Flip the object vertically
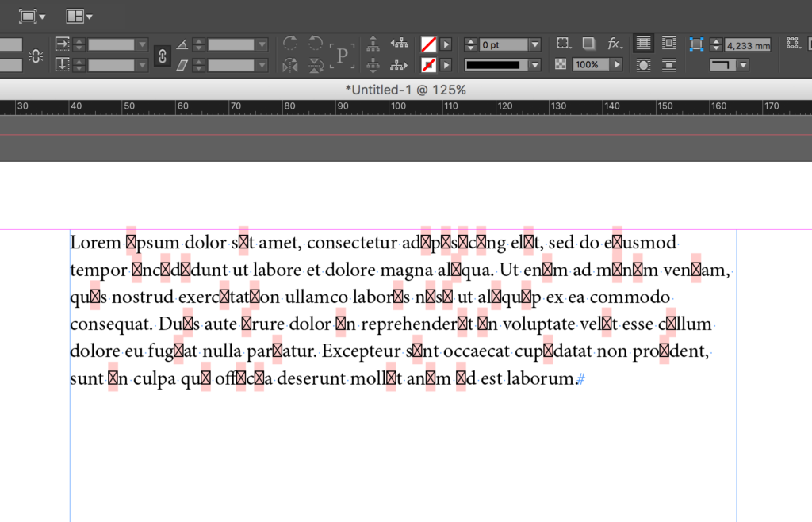The height and width of the screenshot is (522, 812). pos(315,65)
